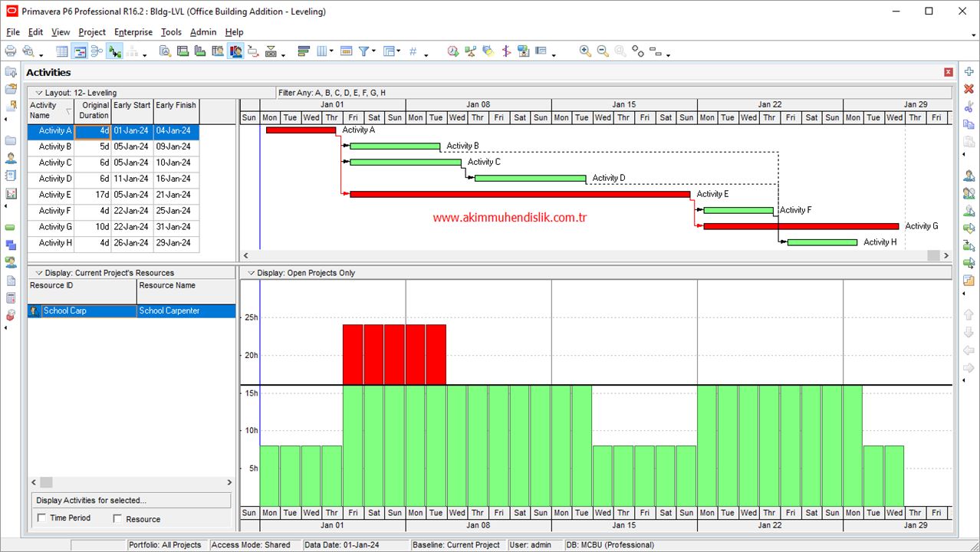Open the Edit menu
The width and height of the screenshot is (980, 552).
[35, 32]
